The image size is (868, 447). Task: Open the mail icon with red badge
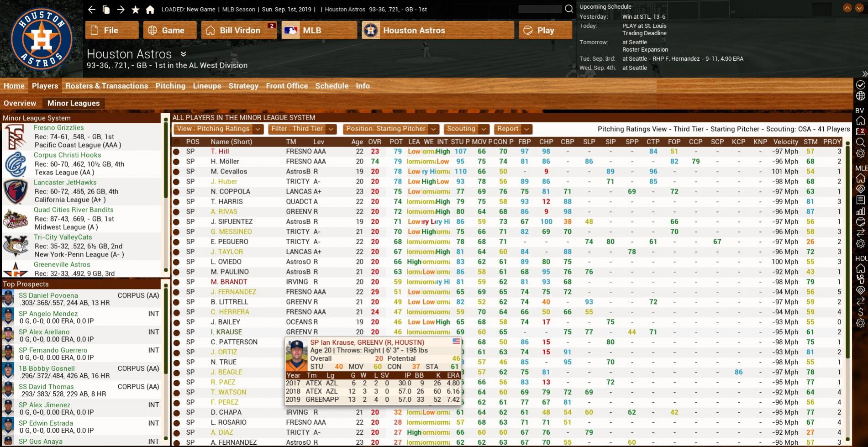tap(860, 131)
